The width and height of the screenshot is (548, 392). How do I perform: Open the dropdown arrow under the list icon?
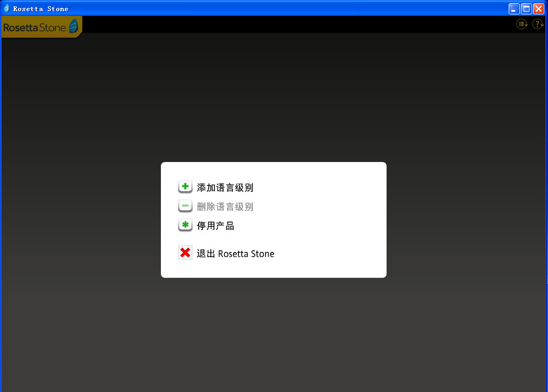pyautogui.click(x=526, y=26)
